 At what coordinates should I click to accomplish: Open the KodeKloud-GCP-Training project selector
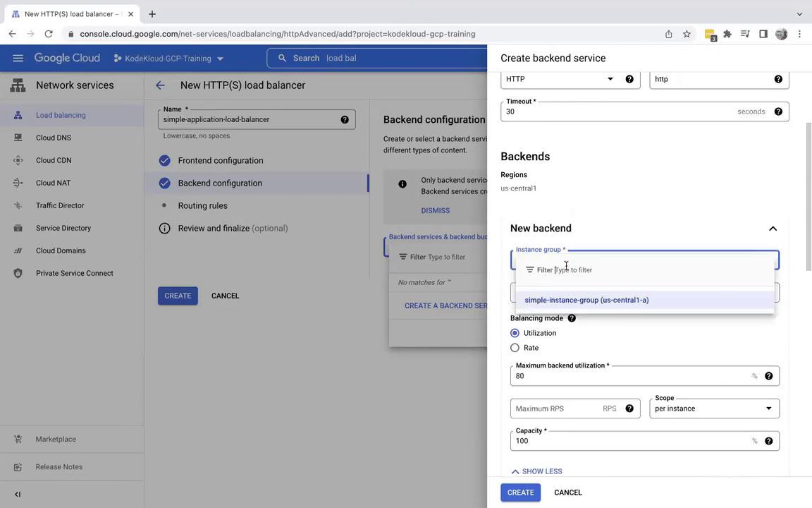[x=168, y=59]
